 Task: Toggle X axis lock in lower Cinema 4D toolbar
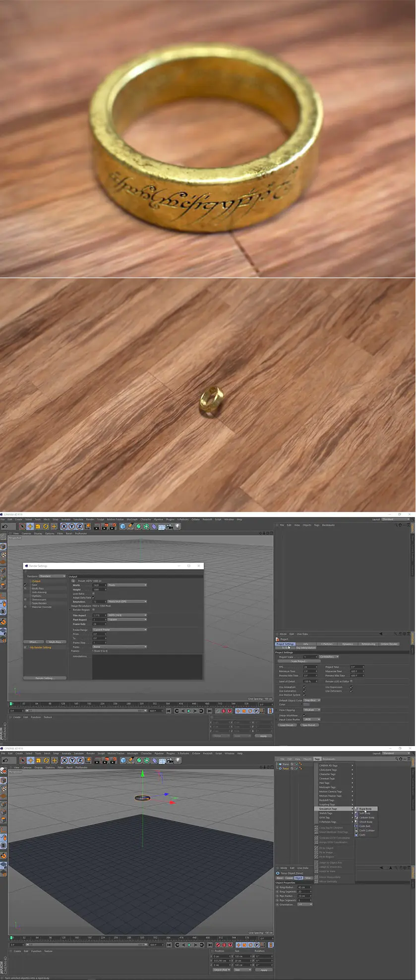(64, 760)
